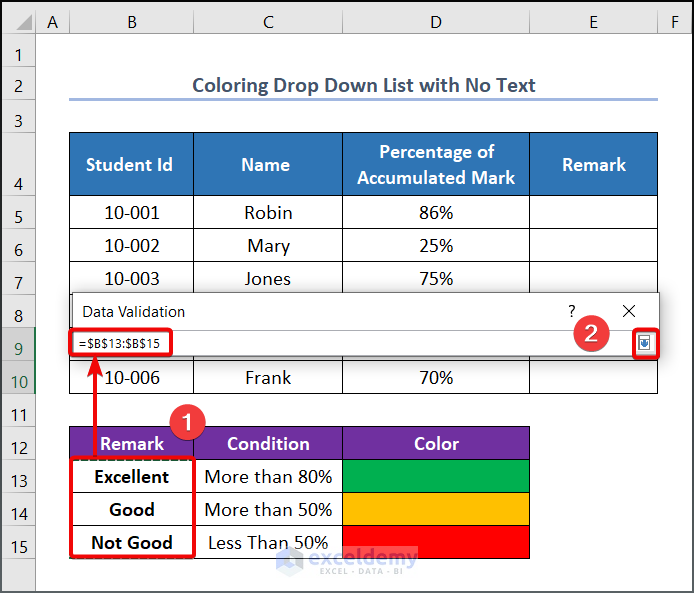Click the red color cell for Not Good
Image resolution: width=694 pixels, height=593 pixels.
click(436, 542)
